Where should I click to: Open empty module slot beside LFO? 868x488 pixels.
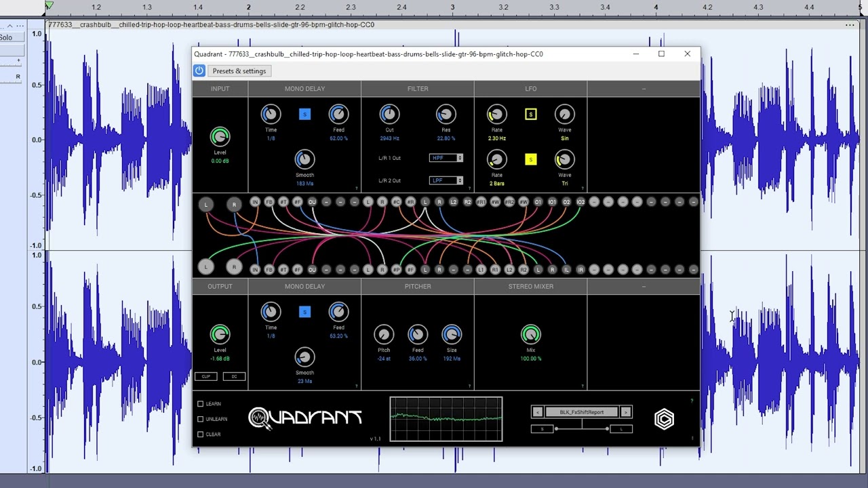[x=644, y=89]
